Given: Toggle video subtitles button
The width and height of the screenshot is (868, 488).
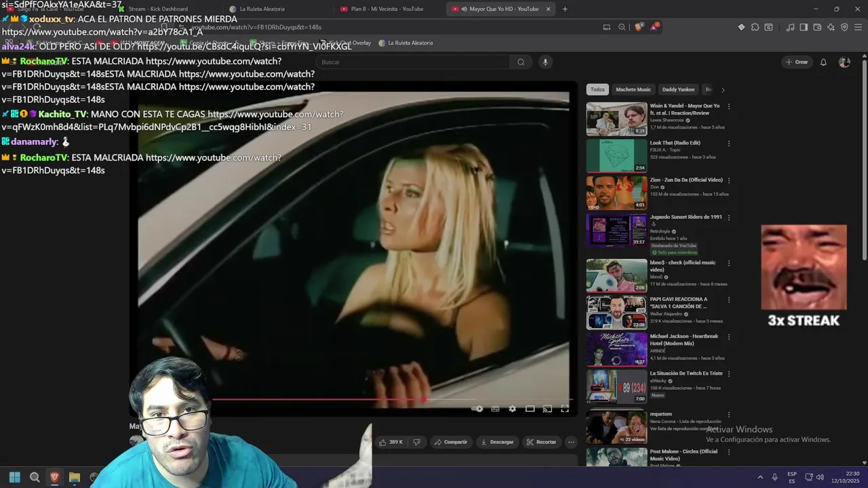Looking at the screenshot, I should click(495, 409).
